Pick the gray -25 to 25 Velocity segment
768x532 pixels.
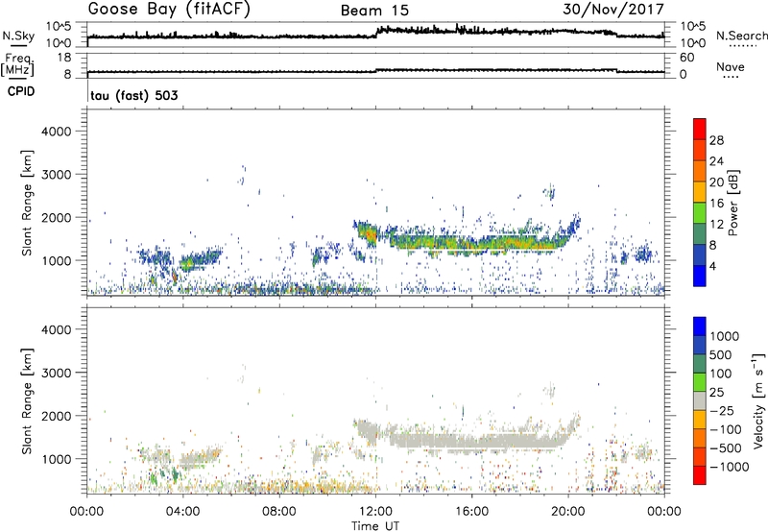(x=700, y=400)
